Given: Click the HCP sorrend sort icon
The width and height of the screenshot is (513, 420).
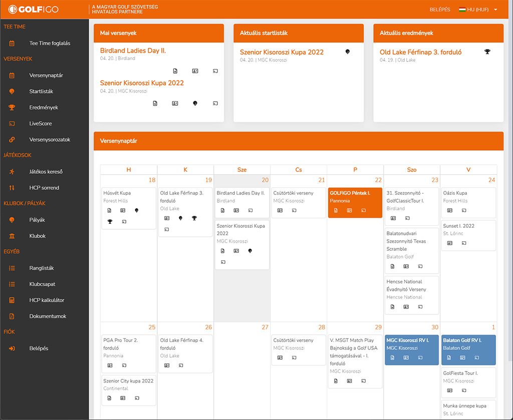Looking at the screenshot, I should click(12, 188).
